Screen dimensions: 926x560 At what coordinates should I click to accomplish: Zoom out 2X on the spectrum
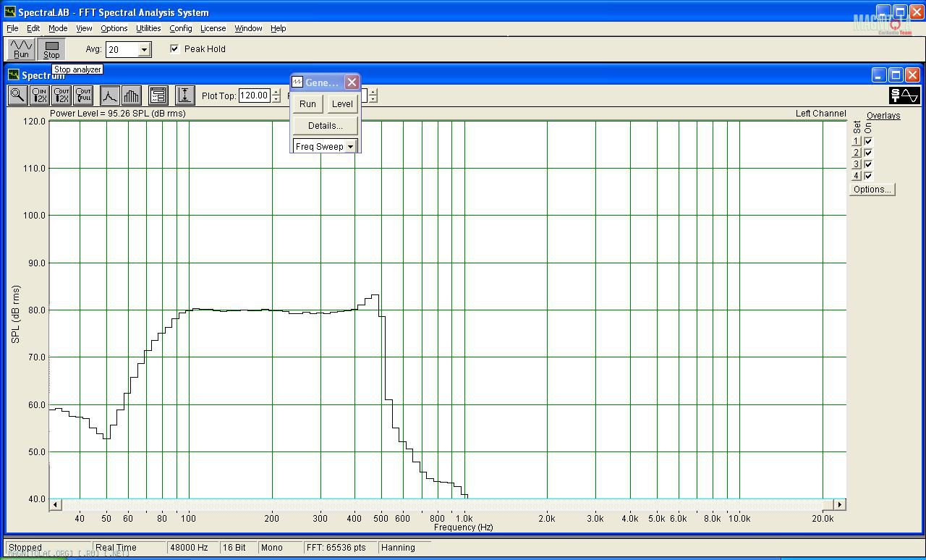(61, 95)
